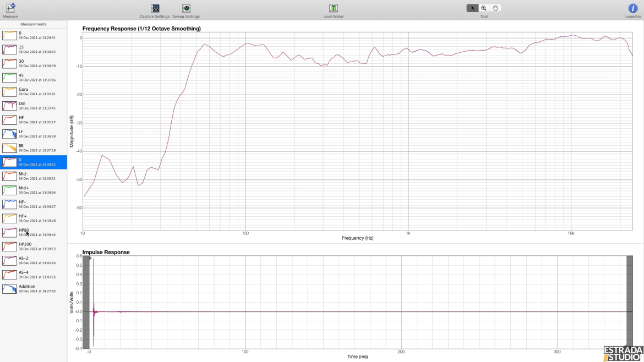Click the HP100 measurement thumbnail
Image resolution: width=644 pixels, height=362 pixels.
pyautogui.click(x=9, y=246)
